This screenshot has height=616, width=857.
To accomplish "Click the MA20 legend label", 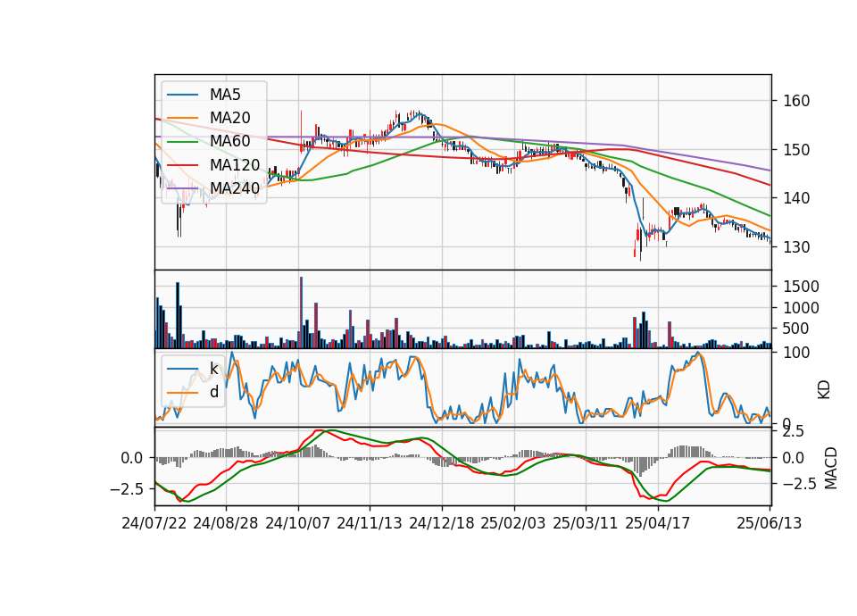I will 229,118.
